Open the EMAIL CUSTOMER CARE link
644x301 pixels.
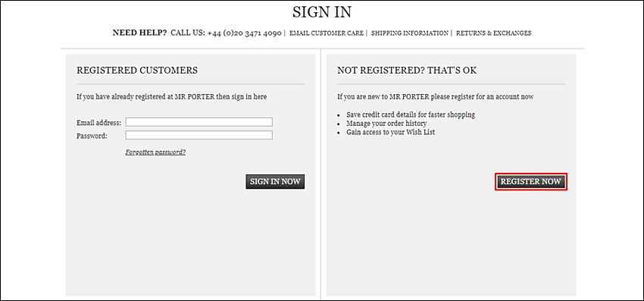click(x=327, y=33)
